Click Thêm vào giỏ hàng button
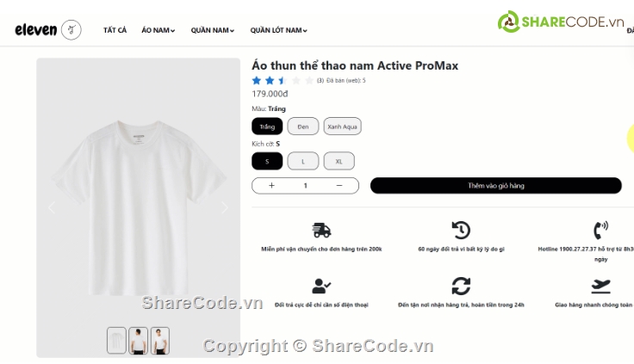This screenshot has height=364, width=634. tap(495, 185)
